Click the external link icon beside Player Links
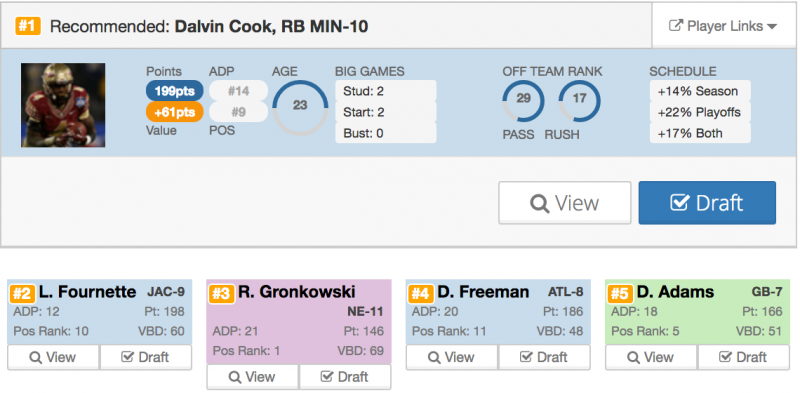 (676, 26)
